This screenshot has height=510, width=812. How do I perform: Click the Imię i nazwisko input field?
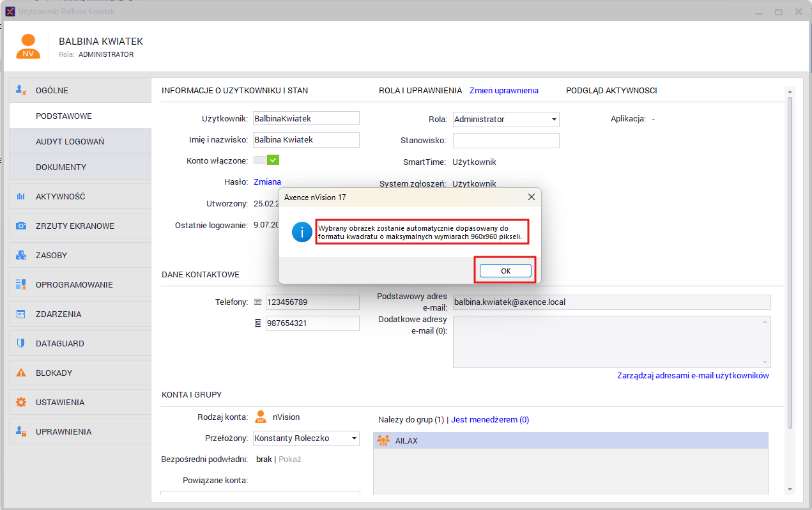click(306, 140)
